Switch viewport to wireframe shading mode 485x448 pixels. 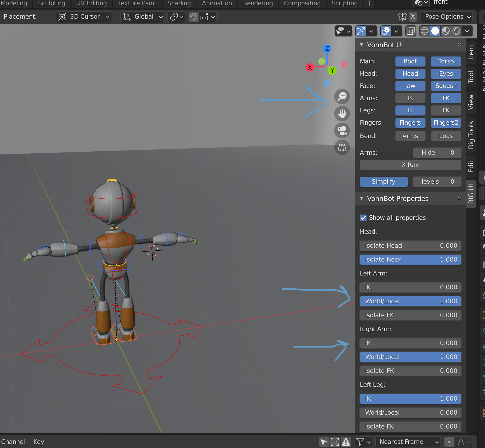[x=424, y=31]
